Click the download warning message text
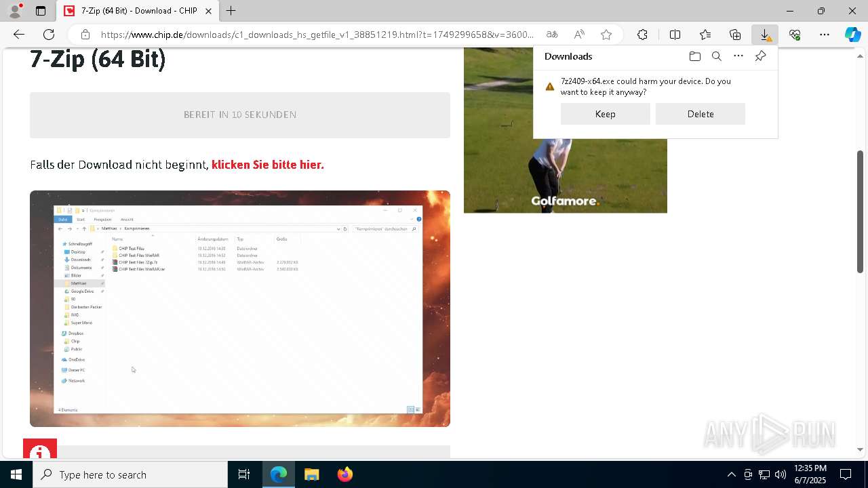868x488 pixels. click(x=646, y=87)
